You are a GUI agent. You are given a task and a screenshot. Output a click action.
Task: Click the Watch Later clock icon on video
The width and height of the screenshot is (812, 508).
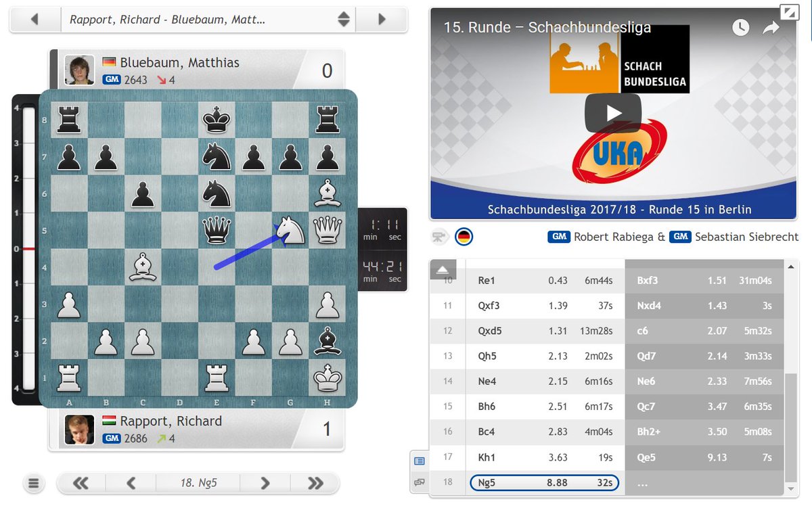tap(740, 28)
